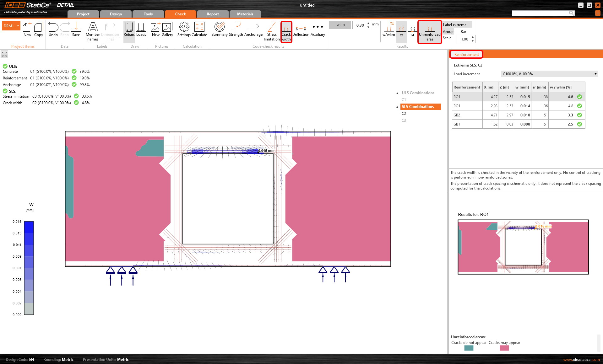Open the DRM1 project item dropdown
The image size is (603, 364).
click(x=18, y=26)
